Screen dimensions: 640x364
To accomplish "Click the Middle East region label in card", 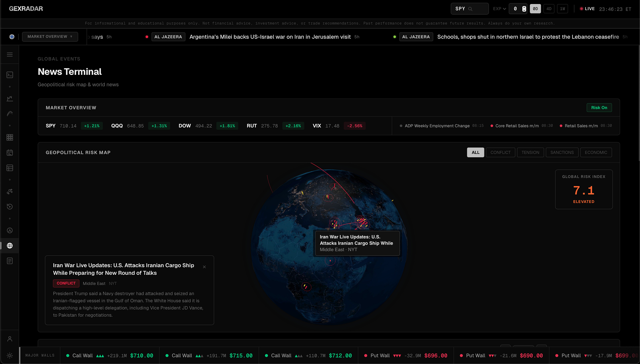I will pos(94,284).
